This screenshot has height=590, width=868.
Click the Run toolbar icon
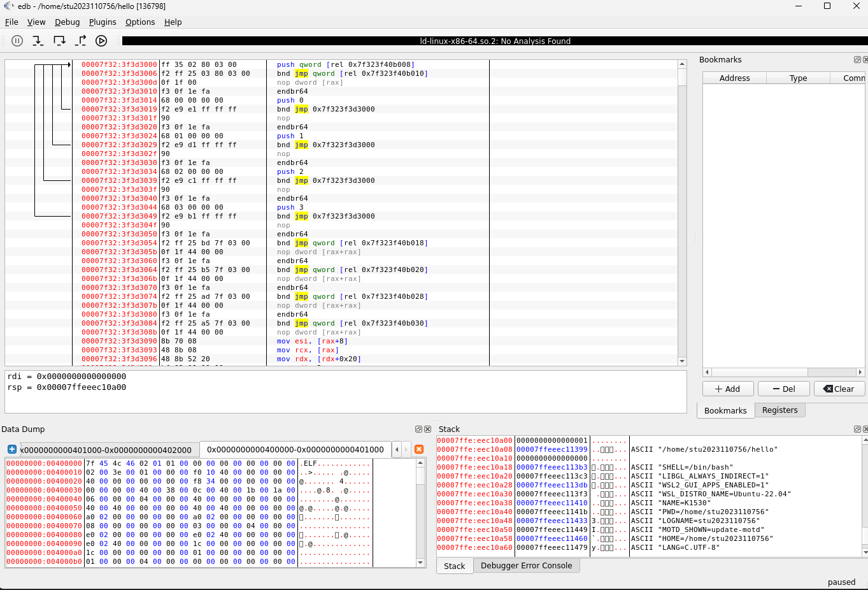click(101, 41)
